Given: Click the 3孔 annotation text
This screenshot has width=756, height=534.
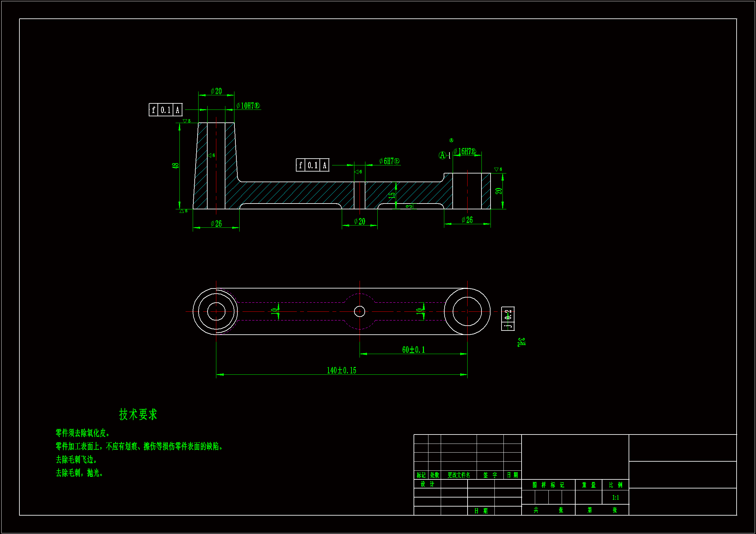Looking at the screenshot, I should (521, 342).
